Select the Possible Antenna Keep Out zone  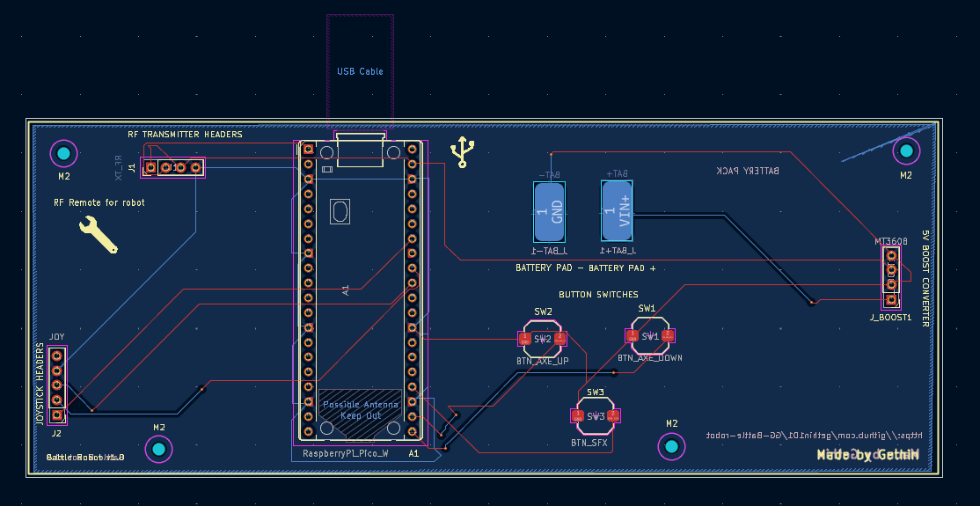point(360,410)
